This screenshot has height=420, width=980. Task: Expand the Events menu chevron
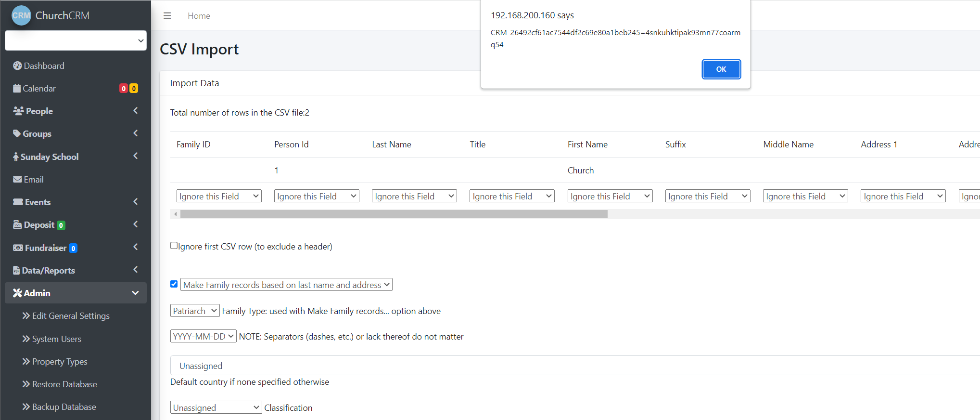pos(136,202)
